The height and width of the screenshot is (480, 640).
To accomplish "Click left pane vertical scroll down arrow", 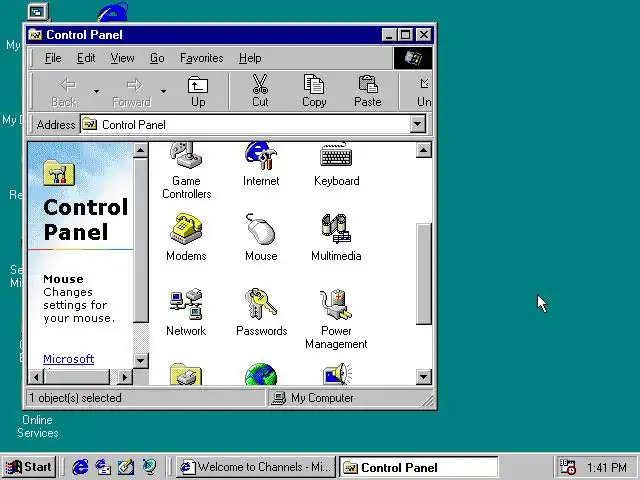I will [140, 360].
